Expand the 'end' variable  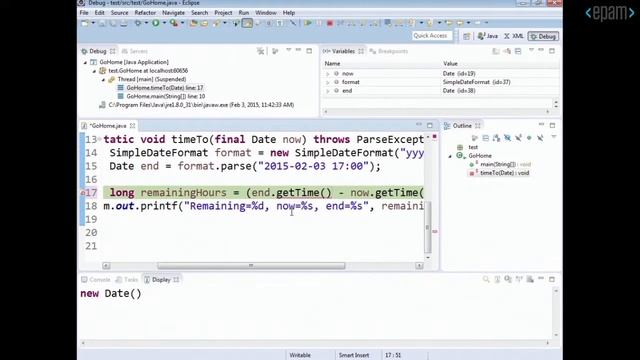[x=327, y=91]
